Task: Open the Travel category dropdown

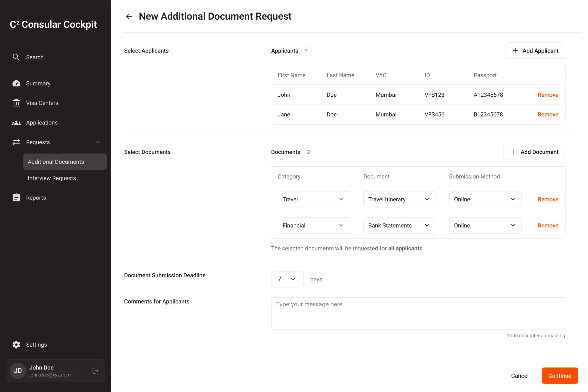Action: click(x=314, y=199)
